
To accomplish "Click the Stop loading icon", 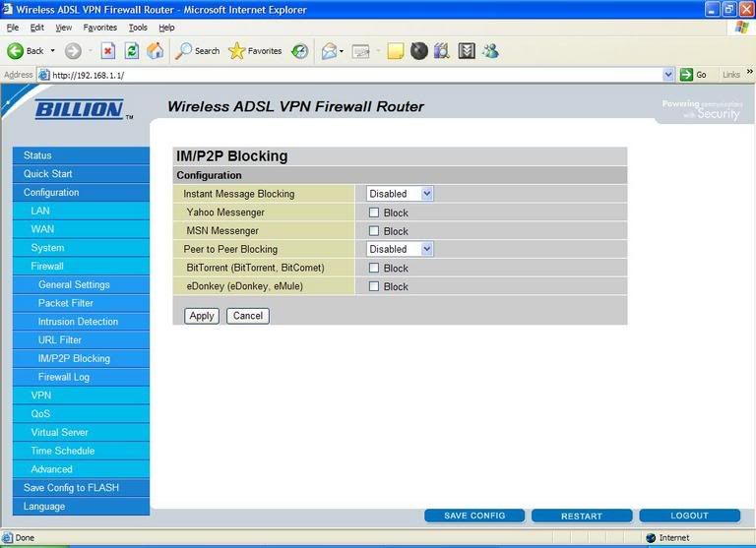I will point(108,51).
